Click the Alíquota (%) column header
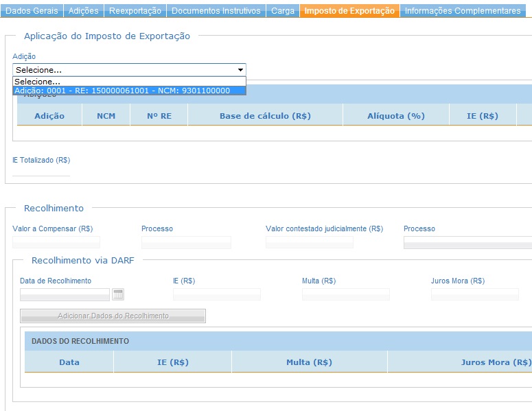 396,116
